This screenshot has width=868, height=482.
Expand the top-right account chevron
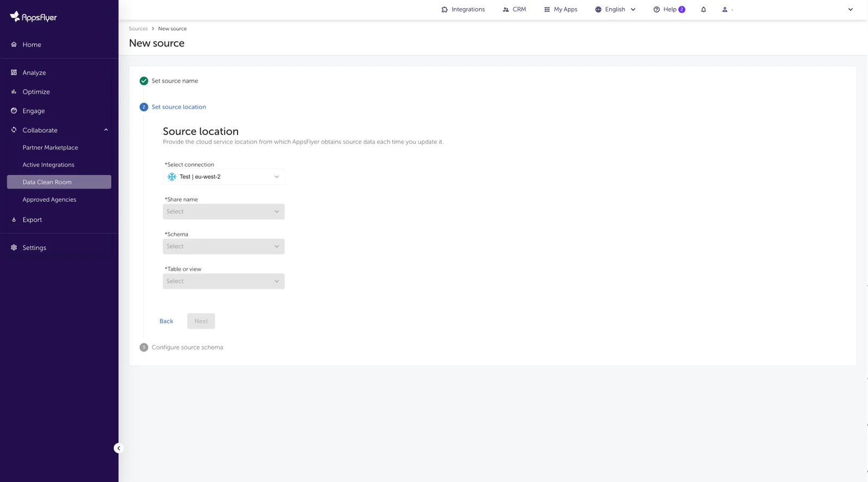pos(850,10)
